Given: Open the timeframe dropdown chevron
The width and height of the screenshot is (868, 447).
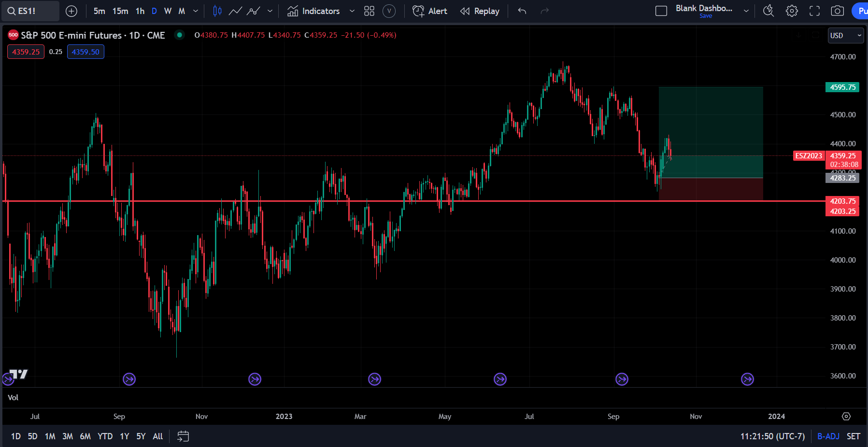Looking at the screenshot, I should point(195,11).
